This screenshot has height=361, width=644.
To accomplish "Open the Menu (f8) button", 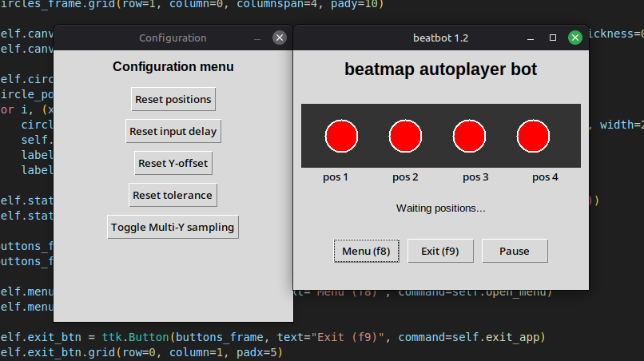I will click(x=366, y=251).
